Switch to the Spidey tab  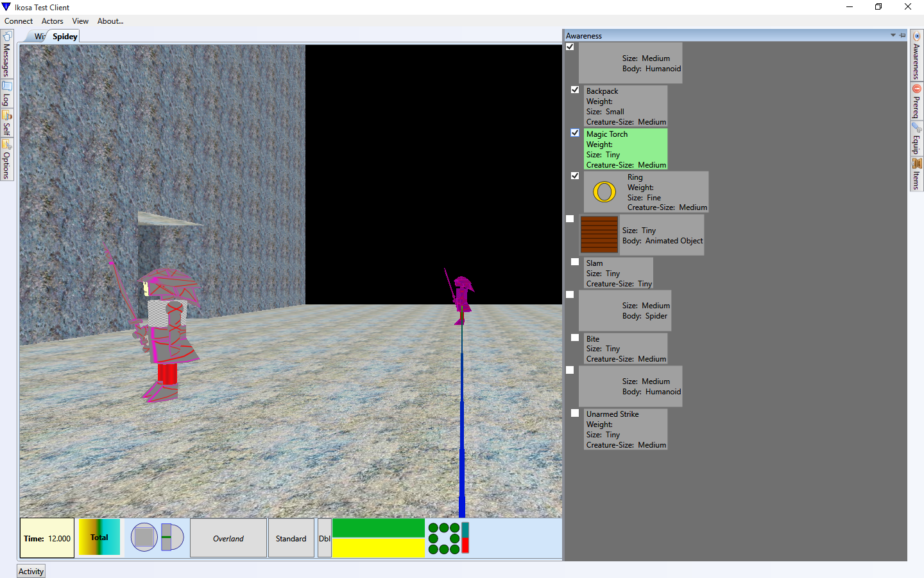(65, 37)
